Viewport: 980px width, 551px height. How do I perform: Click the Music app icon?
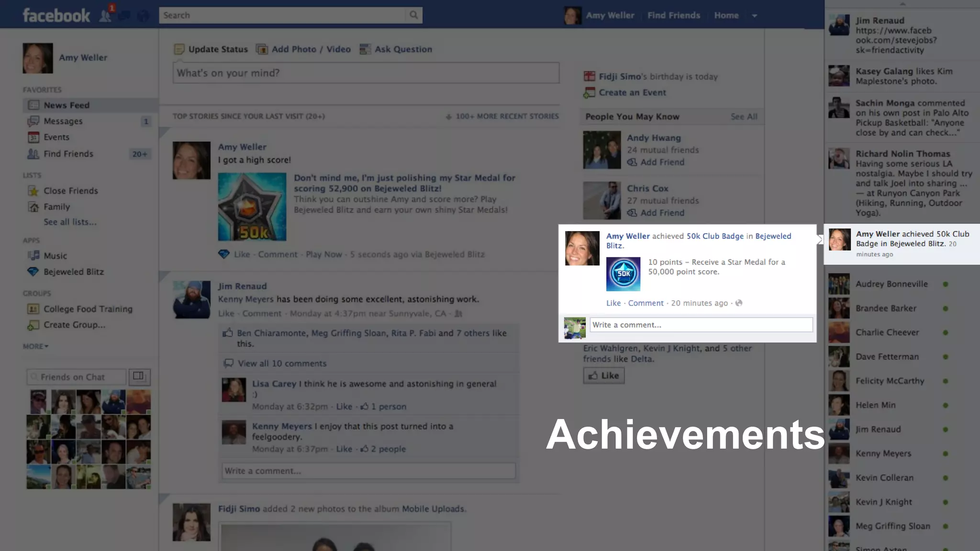(33, 255)
